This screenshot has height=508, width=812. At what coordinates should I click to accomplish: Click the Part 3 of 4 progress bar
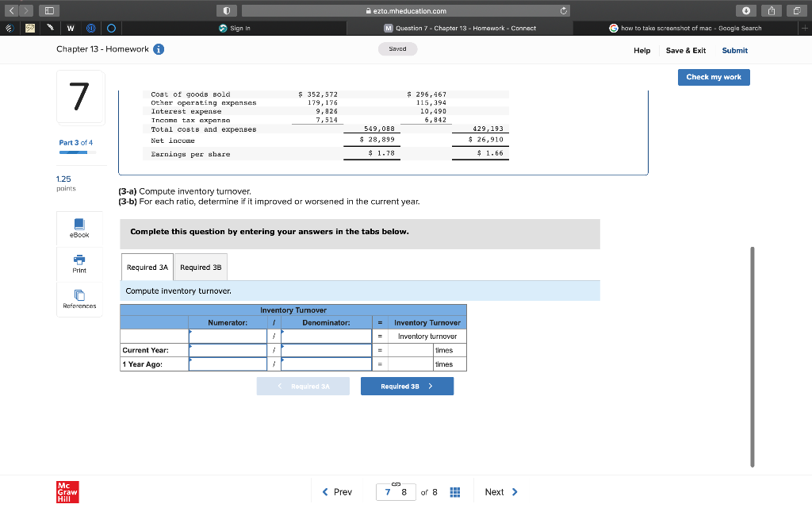77,152
